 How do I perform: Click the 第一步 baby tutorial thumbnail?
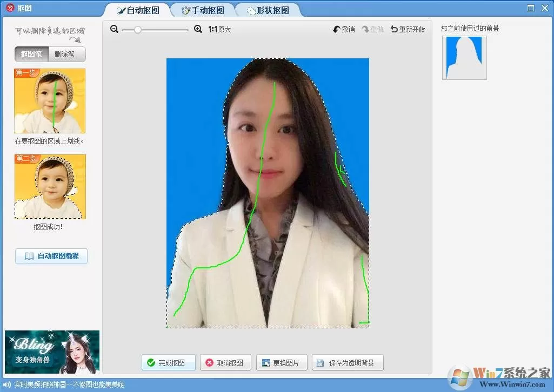(x=50, y=100)
